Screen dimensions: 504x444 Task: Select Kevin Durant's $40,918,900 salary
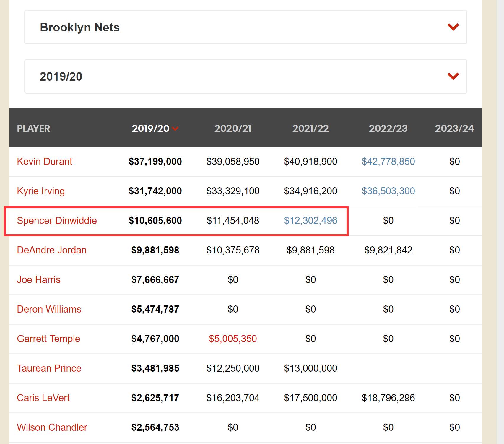tap(310, 162)
